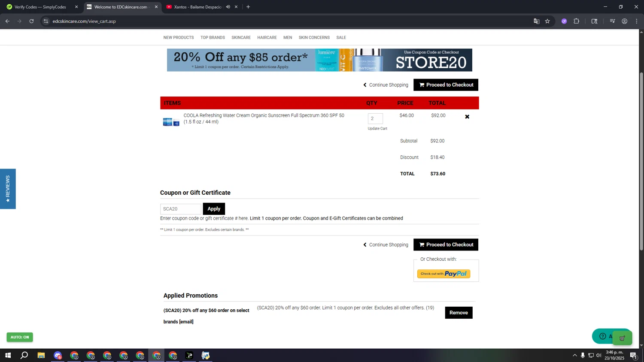The image size is (644, 362).
Task: Click the address bar URL
Action: (84, 21)
